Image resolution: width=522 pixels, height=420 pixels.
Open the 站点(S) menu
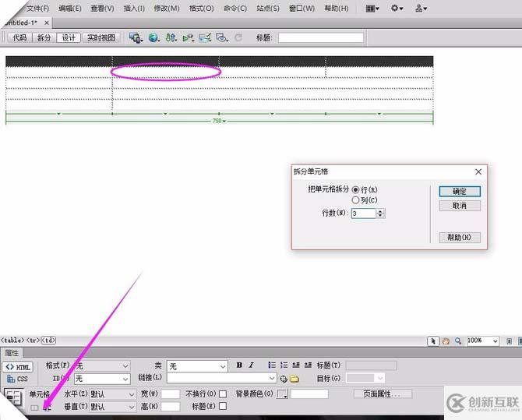(x=268, y=9)
